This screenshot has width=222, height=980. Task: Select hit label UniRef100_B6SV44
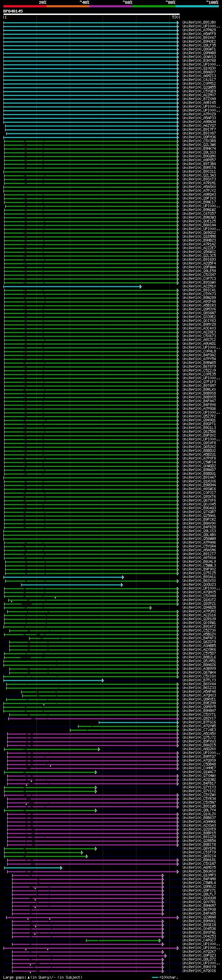click(x=199, y=684)
